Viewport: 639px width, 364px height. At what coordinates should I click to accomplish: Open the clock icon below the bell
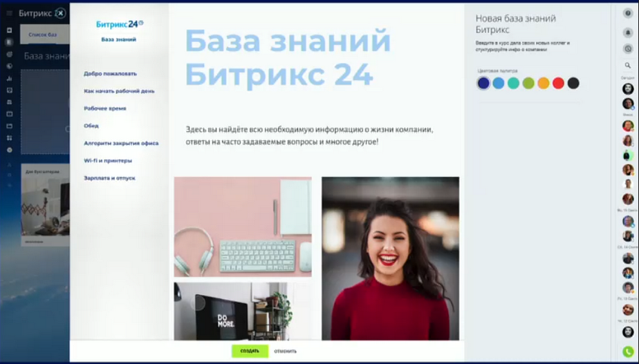(x=628, y=49)
